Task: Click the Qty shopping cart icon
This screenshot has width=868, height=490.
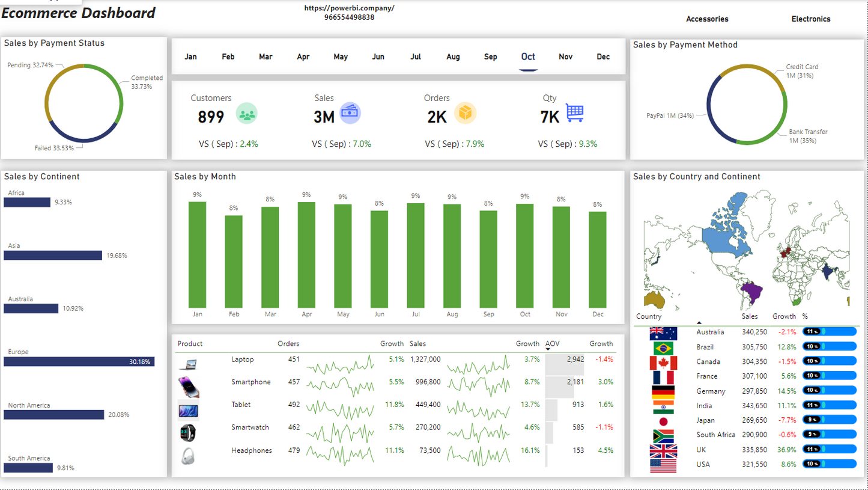Action: [x=575, y=113]
